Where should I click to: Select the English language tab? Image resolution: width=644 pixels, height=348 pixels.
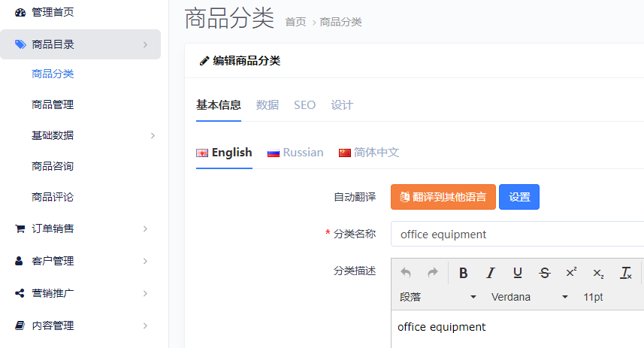224,153
